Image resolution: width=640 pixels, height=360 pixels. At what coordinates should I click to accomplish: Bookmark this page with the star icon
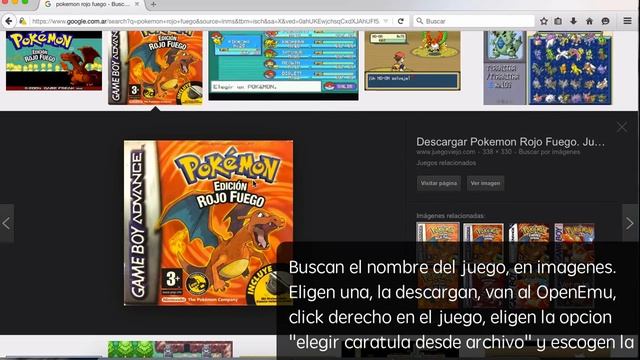pos(544,21)
